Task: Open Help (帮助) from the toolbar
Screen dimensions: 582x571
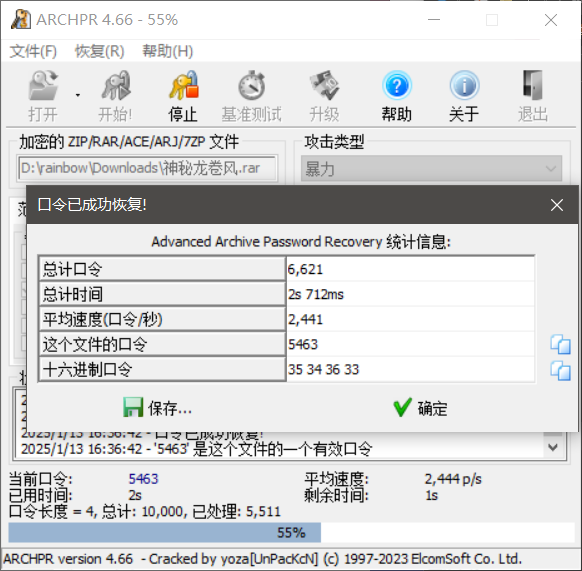Action: [397, 86]
